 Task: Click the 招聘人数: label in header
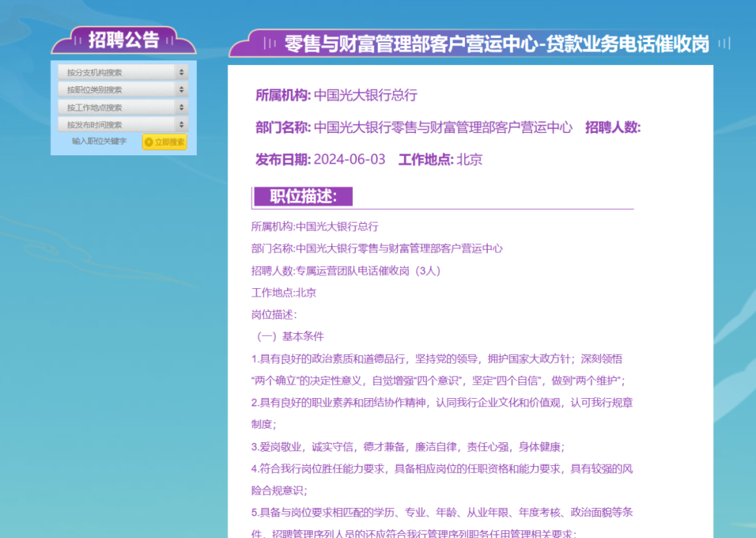(x=612, y=127)
